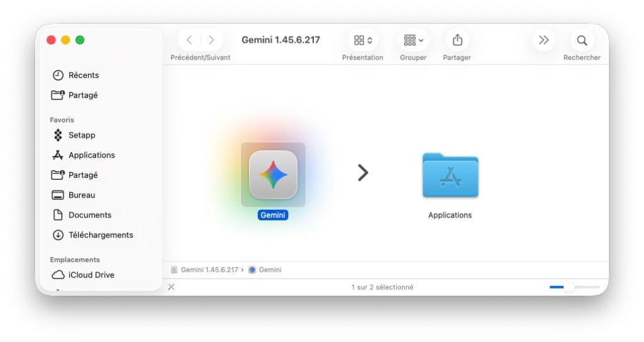Click the Bureau desktop icon
644x342 pixels.
[x=57, y=195]
